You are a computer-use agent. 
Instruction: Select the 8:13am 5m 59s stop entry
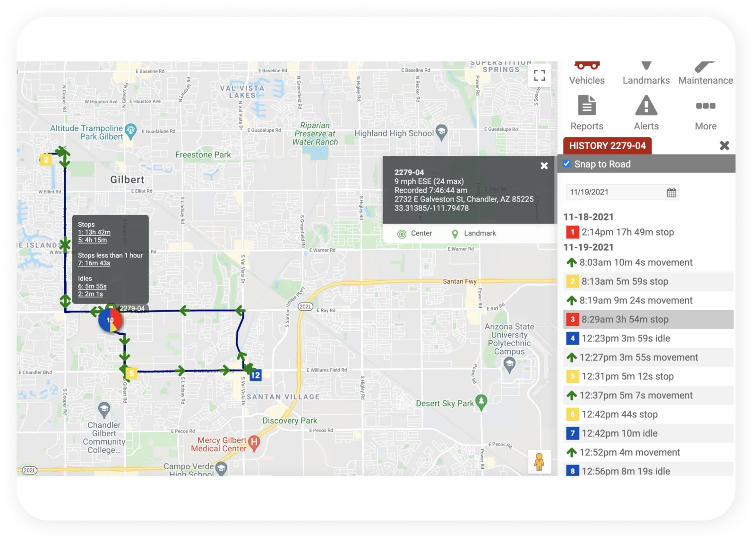(648, 281)
